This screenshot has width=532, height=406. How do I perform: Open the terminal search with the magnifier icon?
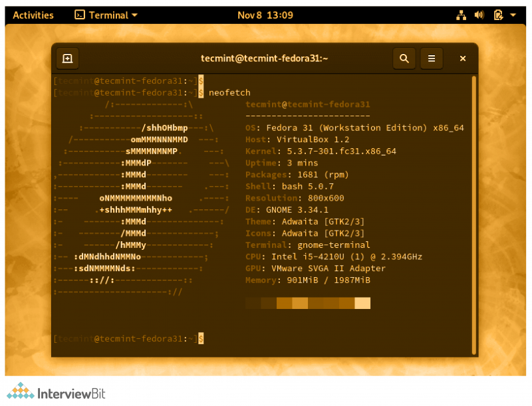(404, 58)
